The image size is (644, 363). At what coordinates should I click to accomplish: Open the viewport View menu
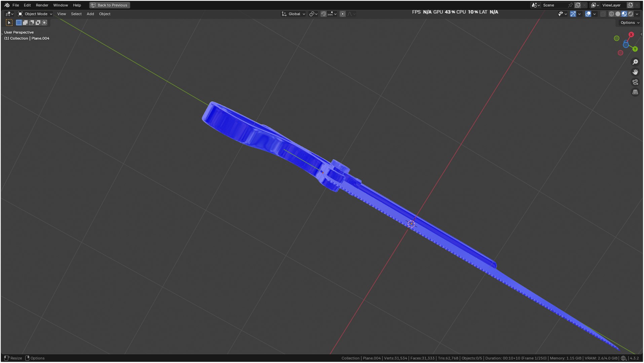click(62, 14)
